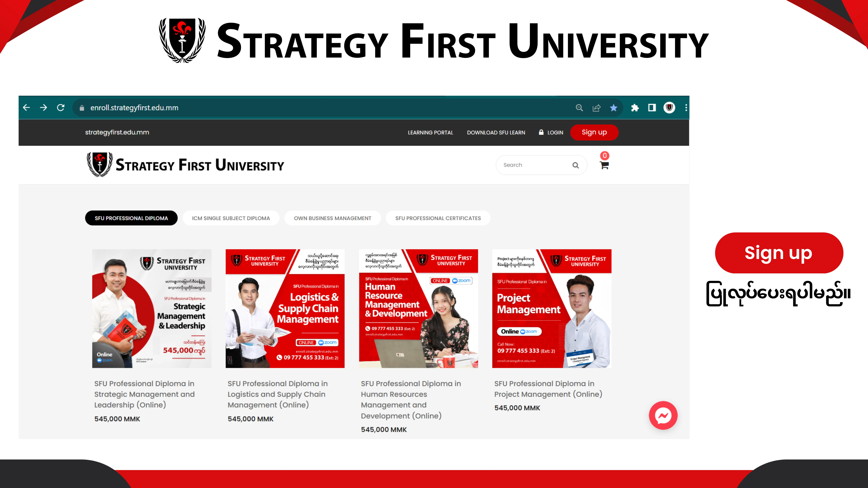Viewport: 868px width, 488px height.
Task: Click the Login link
Action: (x=551, y=133)
